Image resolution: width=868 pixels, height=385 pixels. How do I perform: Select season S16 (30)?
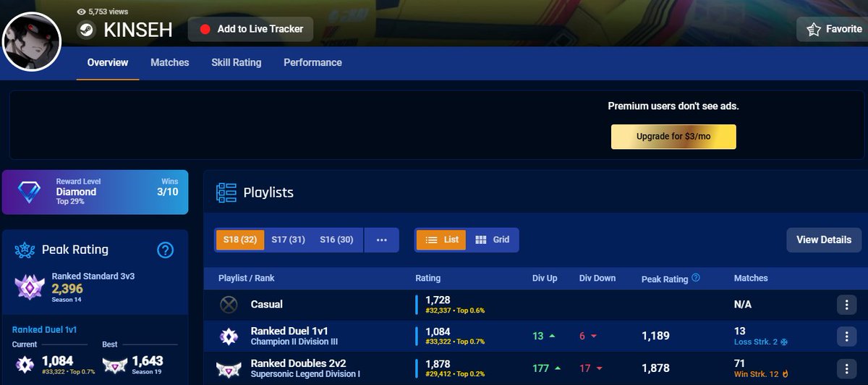coord(336,240)
